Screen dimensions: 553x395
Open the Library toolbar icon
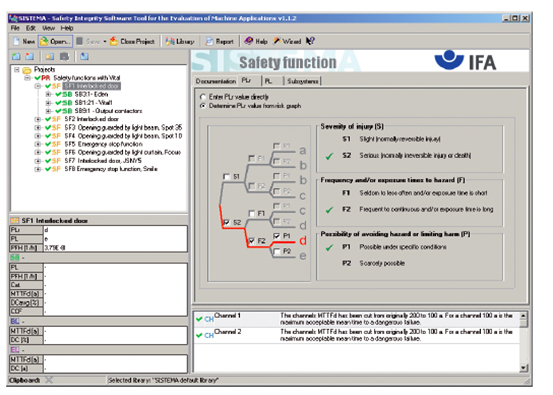[x=170, y=42]
